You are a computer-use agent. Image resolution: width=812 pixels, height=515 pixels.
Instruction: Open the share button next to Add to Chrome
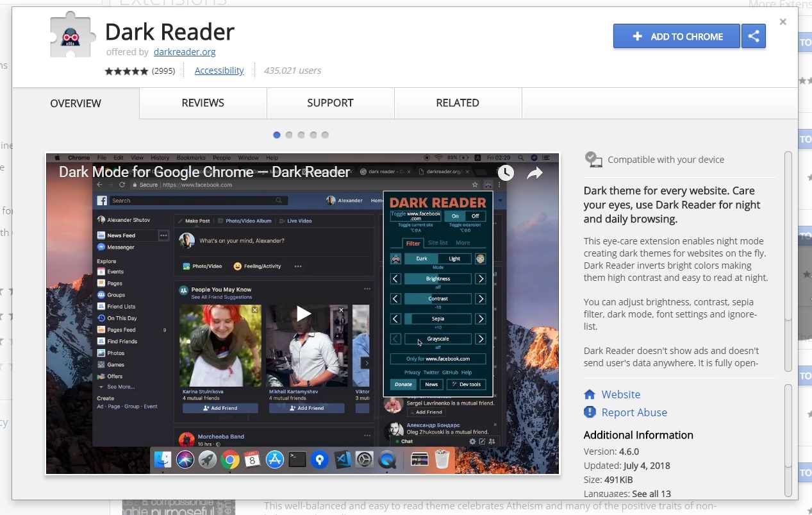tap(754, 37)
